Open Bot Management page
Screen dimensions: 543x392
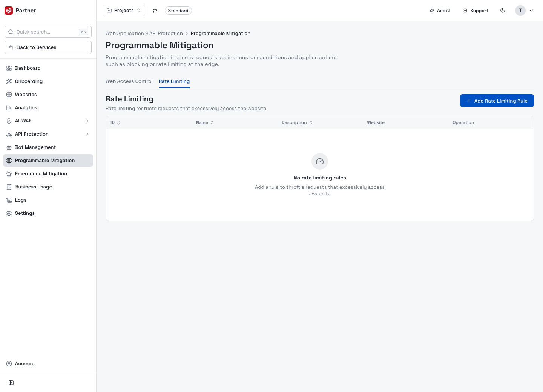(x=48, y=147)
